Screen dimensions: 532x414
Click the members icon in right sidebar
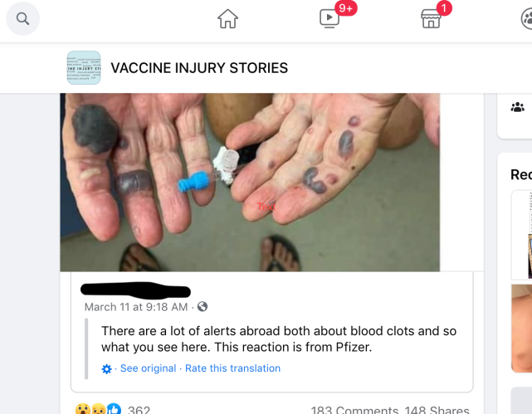tap(517, 107)
